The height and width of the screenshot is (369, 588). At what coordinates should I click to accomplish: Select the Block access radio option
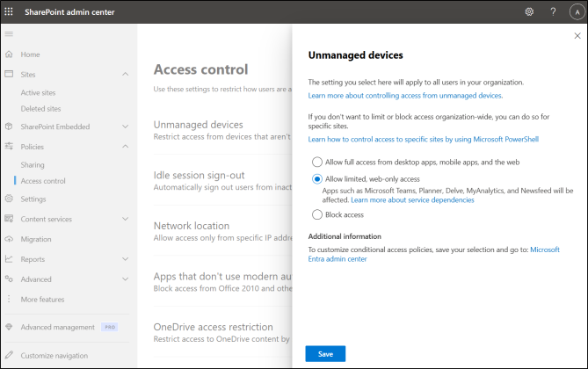317,214
